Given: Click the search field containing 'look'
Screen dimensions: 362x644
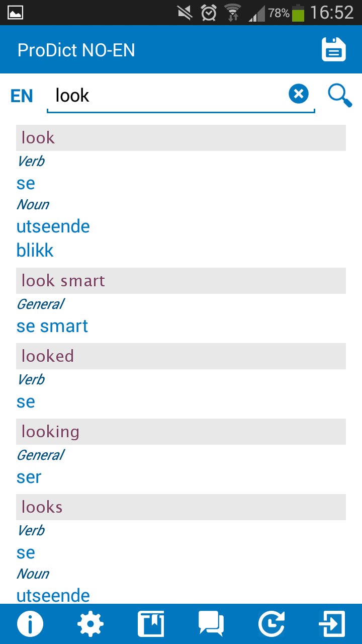Looking at the screenshot, I should (166, 95).
